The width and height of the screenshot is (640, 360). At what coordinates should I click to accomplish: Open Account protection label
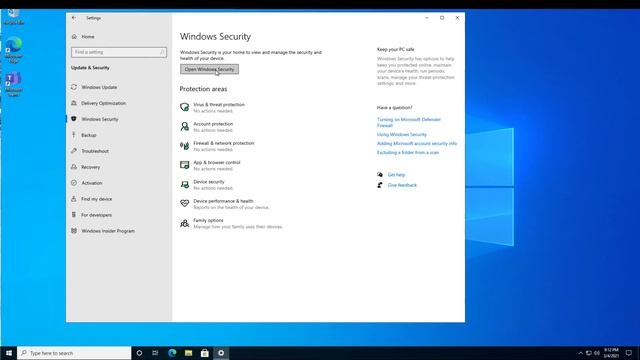(x=213, y=124)
